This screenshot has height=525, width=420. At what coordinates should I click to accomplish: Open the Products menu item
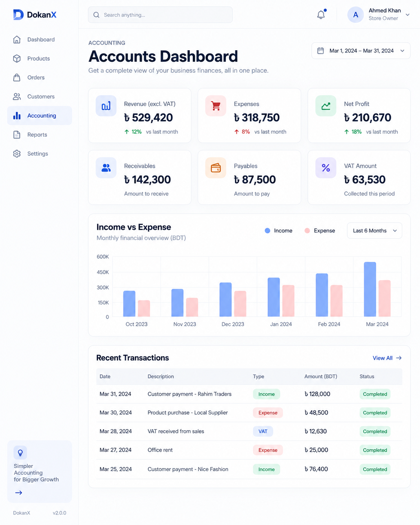[39, 58]
